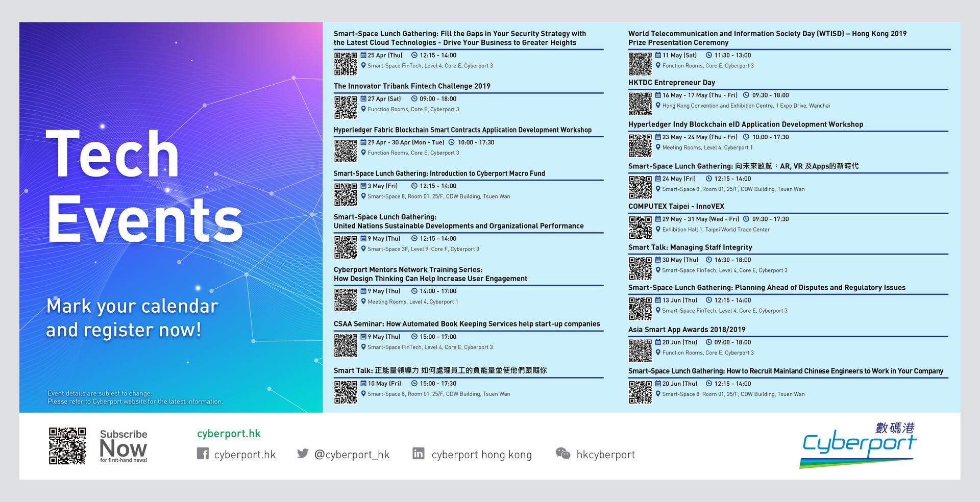Click QR code for 13 Jun Disputes gathering
The image size is (980, 502).
[640, 309]
